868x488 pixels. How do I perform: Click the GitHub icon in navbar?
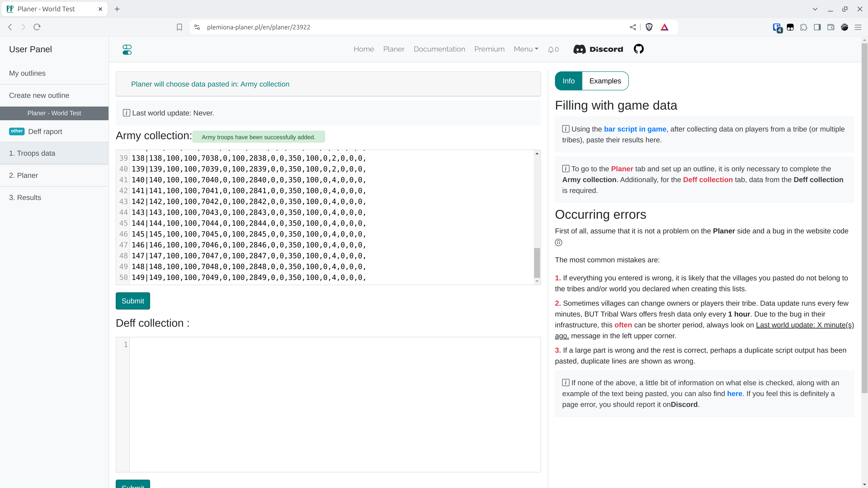(639, 49)
